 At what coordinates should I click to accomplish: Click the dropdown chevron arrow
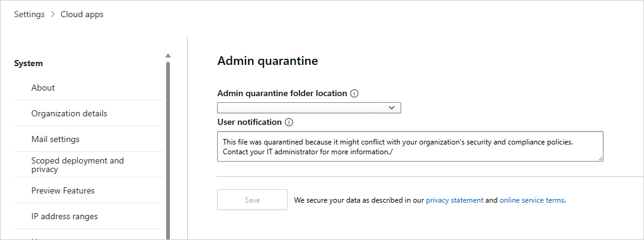tap(391, 108)
